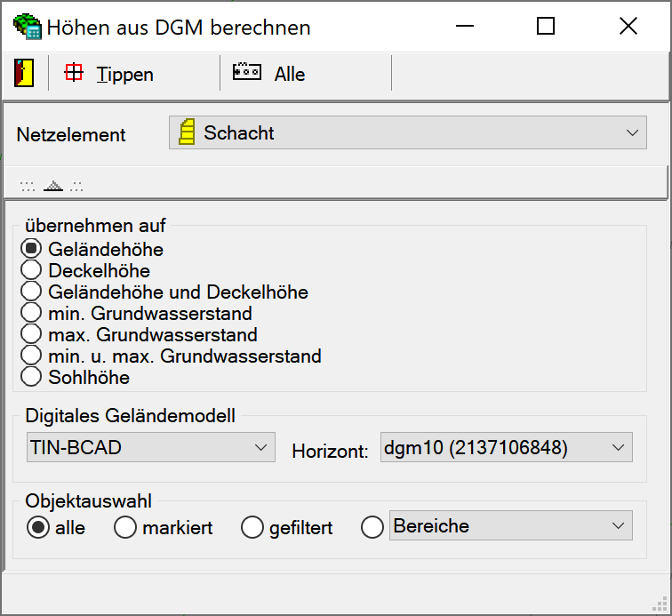
Task: Choose Geländehöhe und Deckelhöhe option
Action: point(31,292)
